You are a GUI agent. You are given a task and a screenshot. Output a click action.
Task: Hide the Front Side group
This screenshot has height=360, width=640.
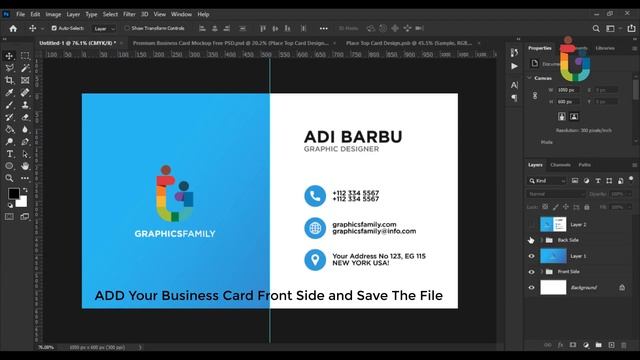click(x=531, y=271)
